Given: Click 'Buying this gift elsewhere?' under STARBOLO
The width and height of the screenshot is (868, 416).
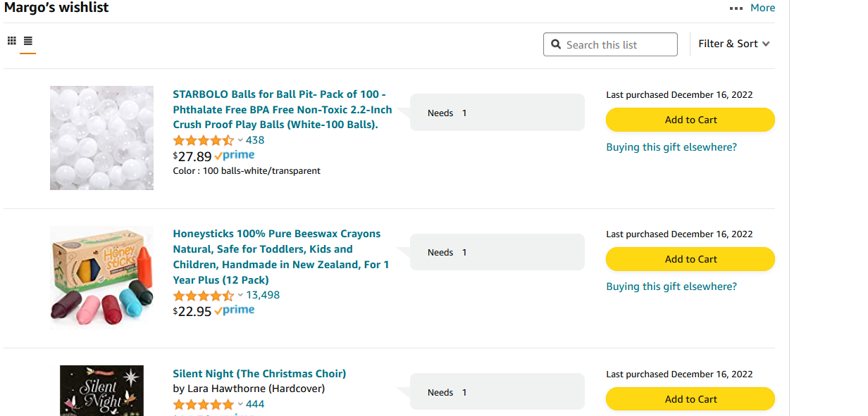Looking at the screenshot, I should (x=671, y=147).
